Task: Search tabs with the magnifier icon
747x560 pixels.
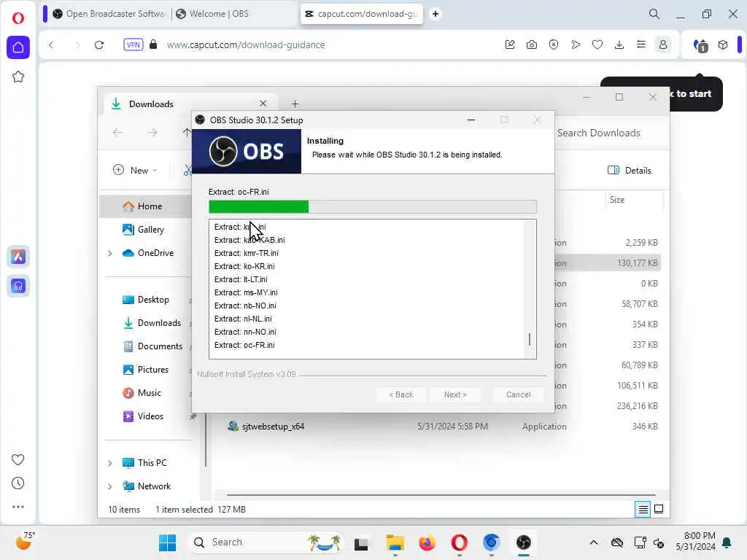Action: (654, 14)
